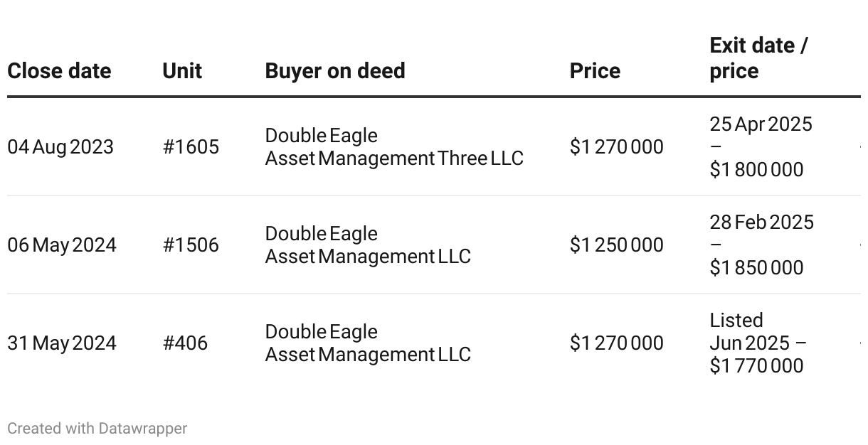This screenshot has width=868, height=445.
Task: Select the 28 Feb 2025 exit cell
Action: point(761,245)
